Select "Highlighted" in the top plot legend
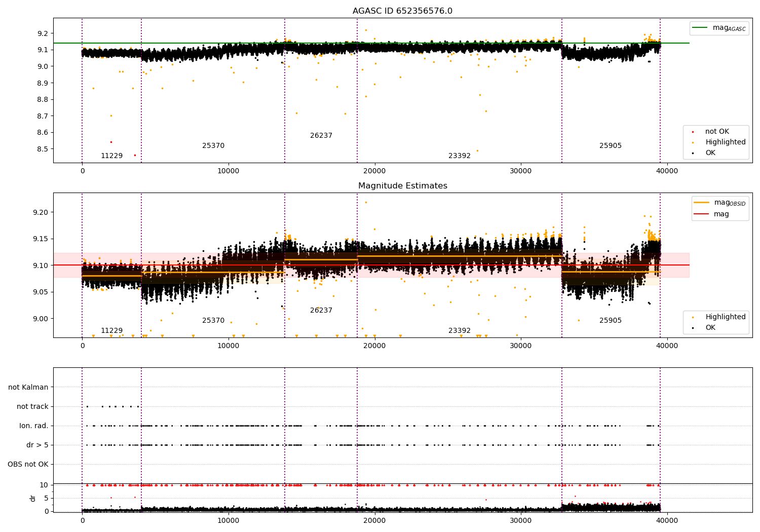Viewport: 760px width, 532px height. pyautogui.click(x=726, y=142)
